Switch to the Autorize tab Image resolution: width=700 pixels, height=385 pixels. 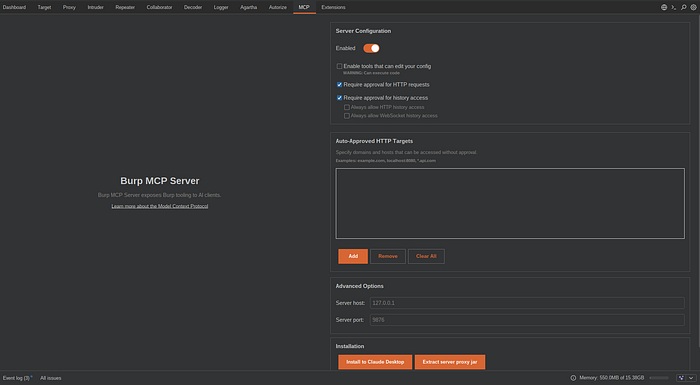278,7
